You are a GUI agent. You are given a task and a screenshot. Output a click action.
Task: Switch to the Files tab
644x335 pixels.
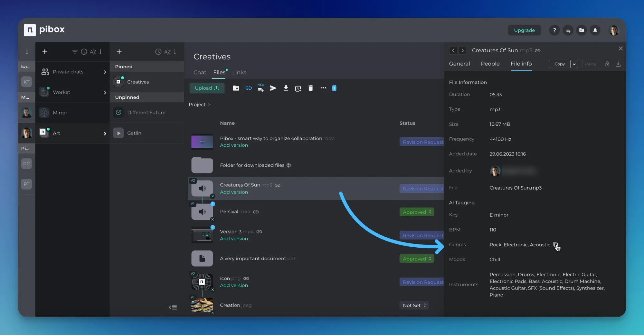pos(219,72)
